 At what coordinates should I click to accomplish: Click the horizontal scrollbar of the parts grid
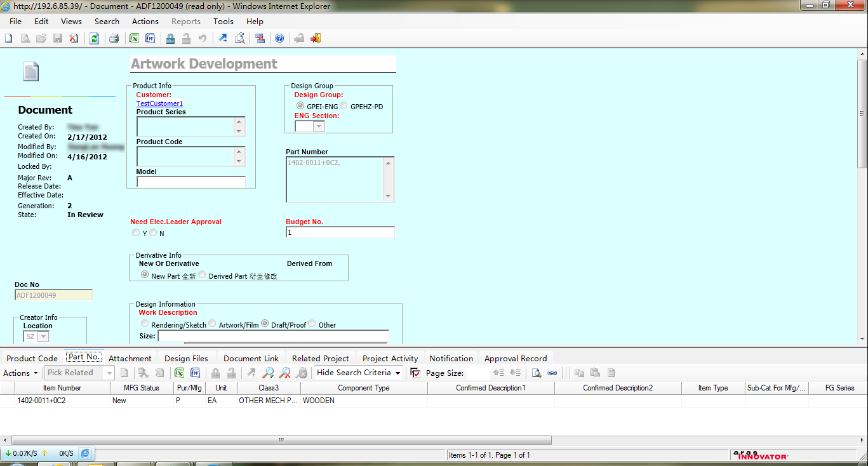coord(281,439)
